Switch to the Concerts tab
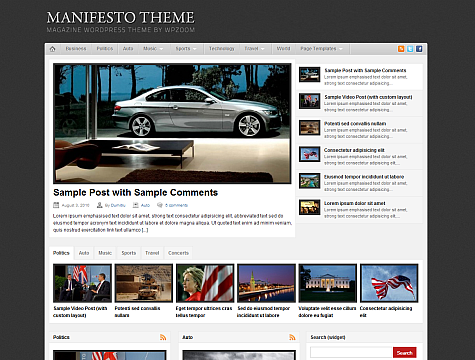This screenshot has height=360, width=475. coord(178,253)
